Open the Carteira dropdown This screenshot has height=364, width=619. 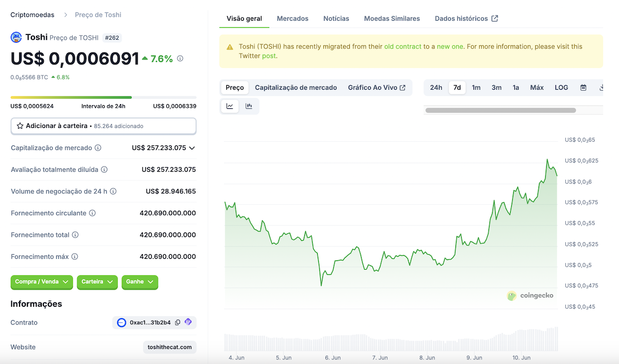click(97, 282)
